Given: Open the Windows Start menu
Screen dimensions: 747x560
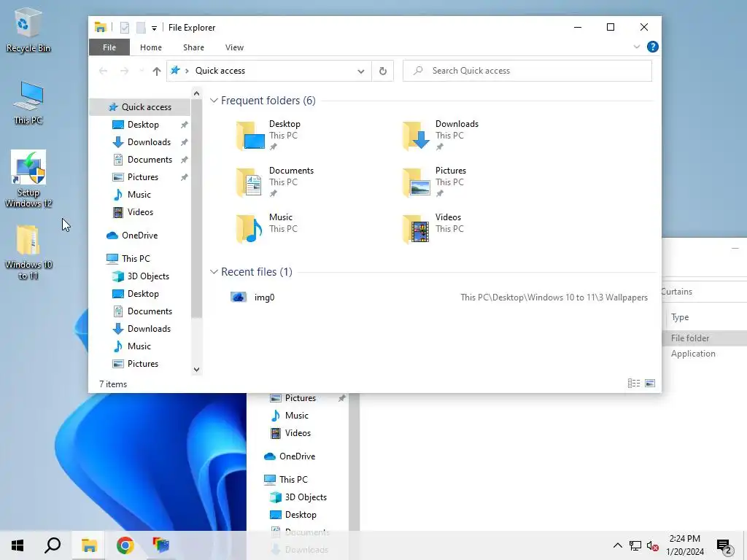Looking at the screenshot, I should 18,545.
